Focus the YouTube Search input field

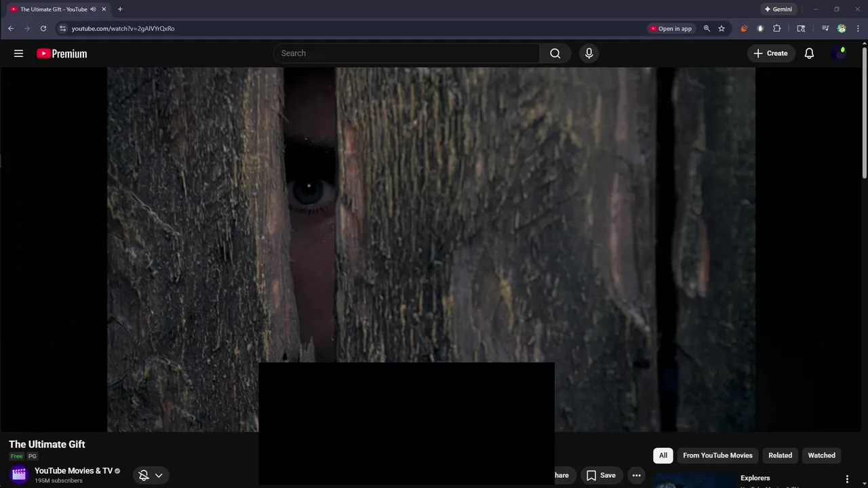pos(406,54)
